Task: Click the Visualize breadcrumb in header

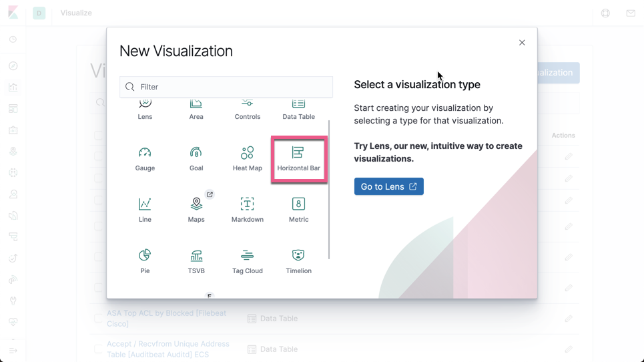Action: point(76,13)
